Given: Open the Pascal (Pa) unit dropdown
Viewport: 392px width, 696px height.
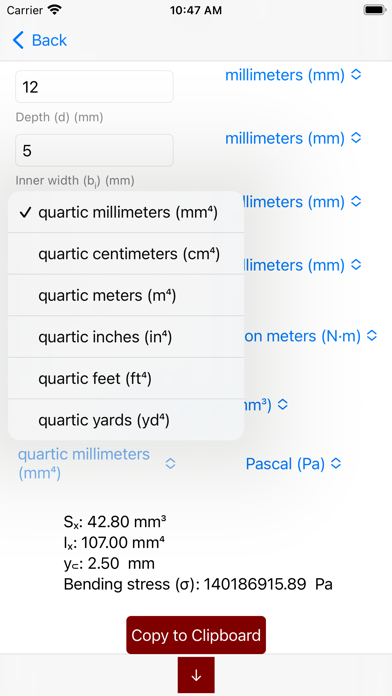Looking at the screenshot, I should click(x=293, y=464).
